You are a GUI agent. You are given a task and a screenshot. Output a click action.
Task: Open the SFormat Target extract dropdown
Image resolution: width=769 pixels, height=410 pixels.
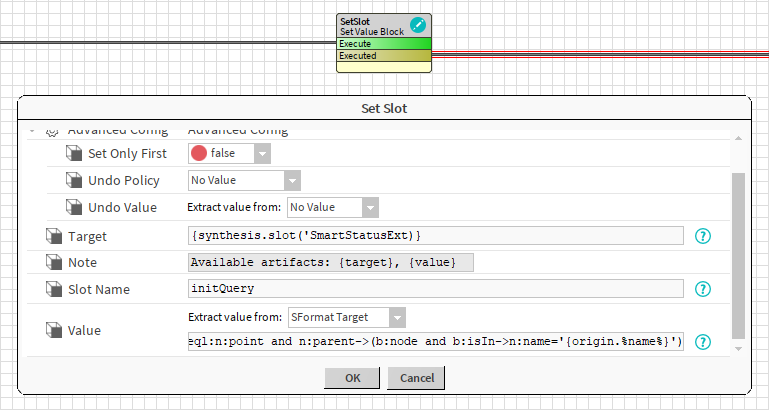397,317
